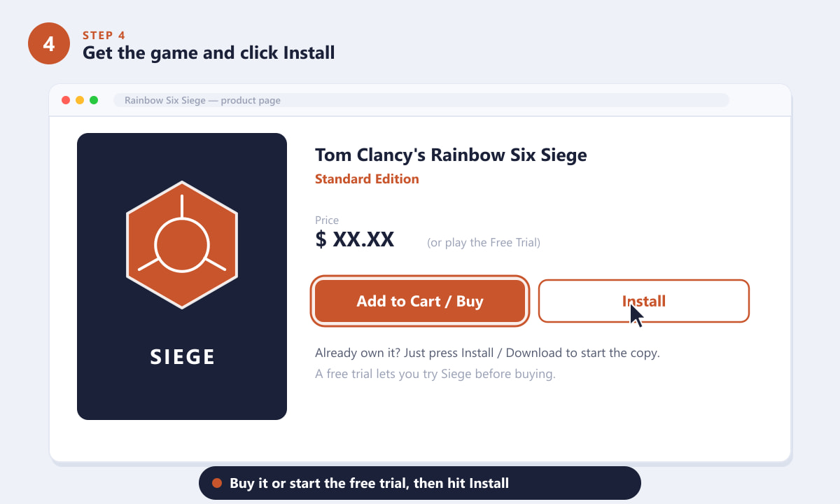The width and height of the screenshot is (840, 504).
Task: Click the green window dot
Action: [94, 100]
